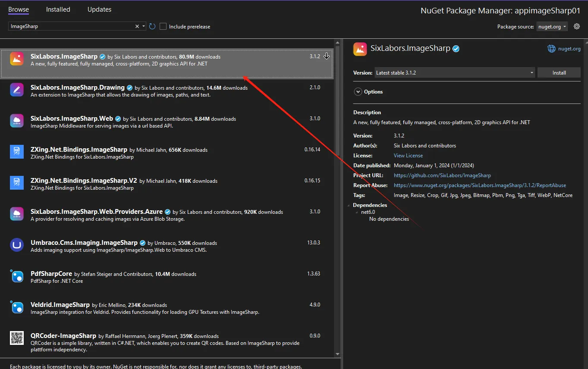Open the nuget.org link text

click(569, 49)
